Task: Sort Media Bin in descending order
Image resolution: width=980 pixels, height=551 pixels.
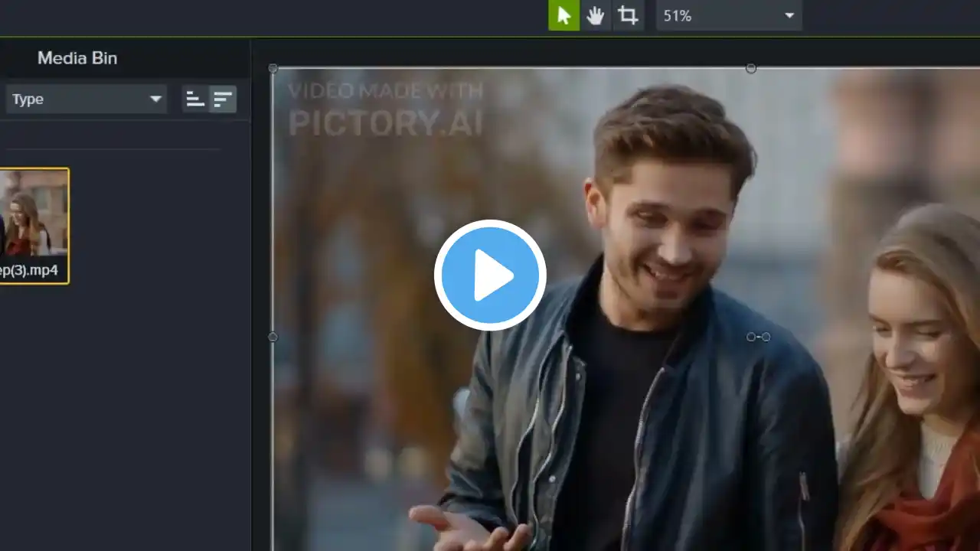Action: (223, 99)
